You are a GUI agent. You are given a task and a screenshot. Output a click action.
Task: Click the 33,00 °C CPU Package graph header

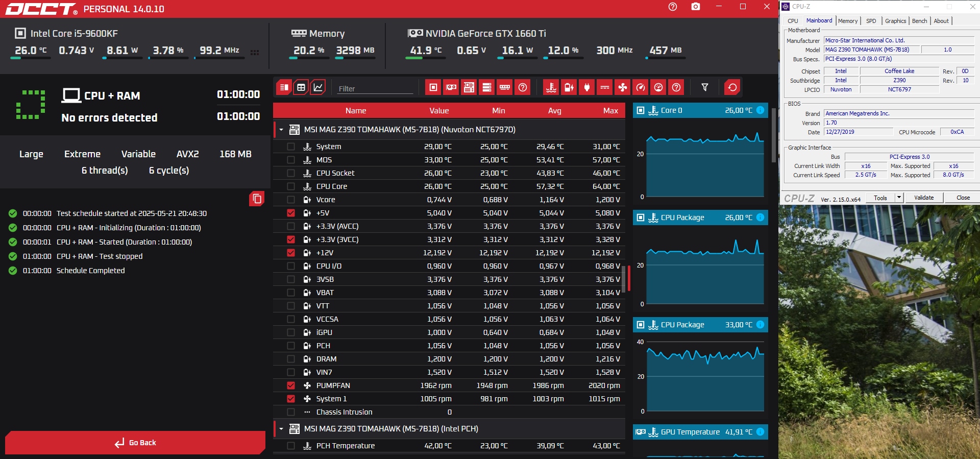click(x=700, y=325)
